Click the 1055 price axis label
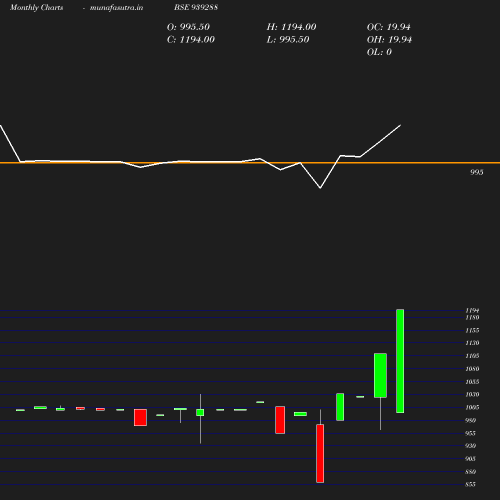This screenshot has height=500, width=500. coord(472,382)
